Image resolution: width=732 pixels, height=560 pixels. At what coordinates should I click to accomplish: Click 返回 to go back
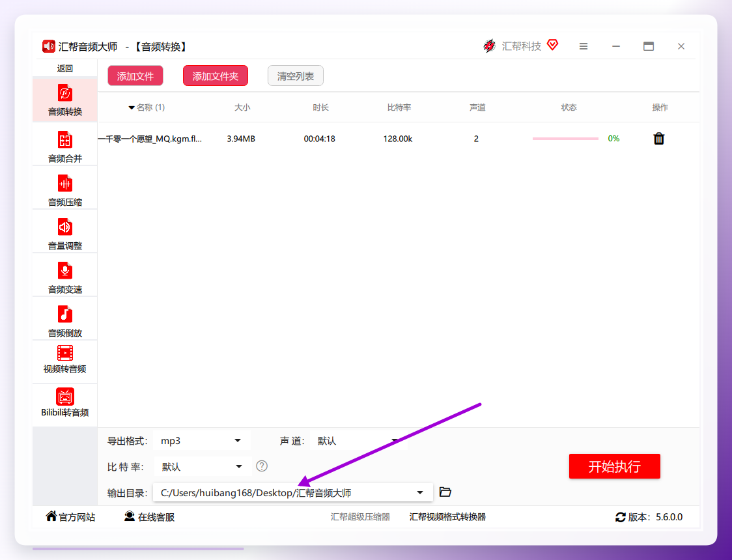pyautogui.click(x=65, y=68)
